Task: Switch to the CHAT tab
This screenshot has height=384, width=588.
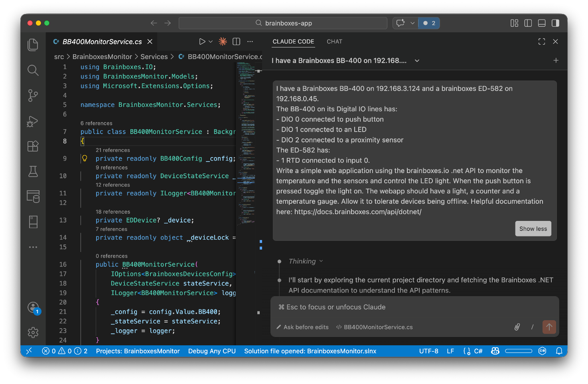Action: tap(334, 41)
